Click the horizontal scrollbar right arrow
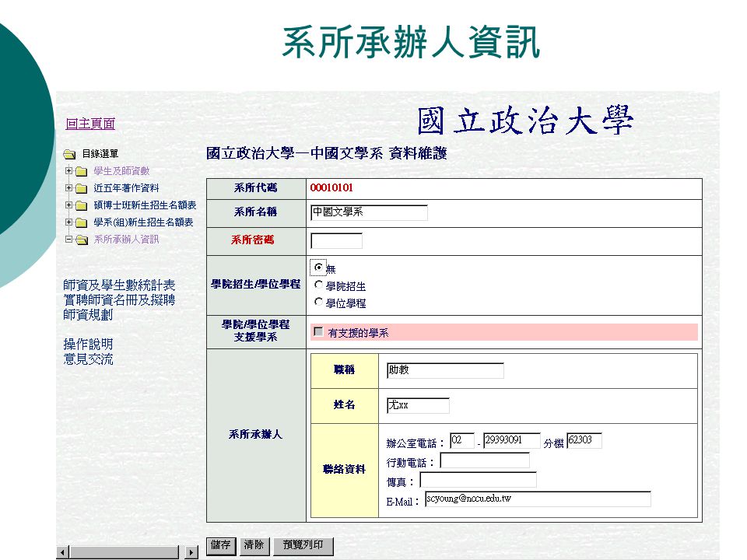The height and width of the screenshot is (560, 747). 191,552
